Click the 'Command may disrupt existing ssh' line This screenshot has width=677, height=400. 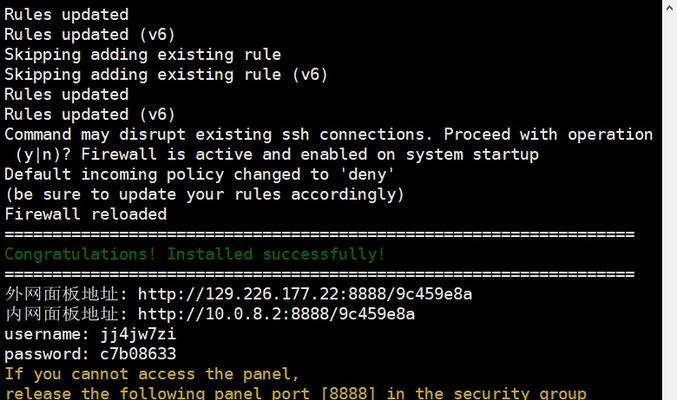click(x=329, y=134)
